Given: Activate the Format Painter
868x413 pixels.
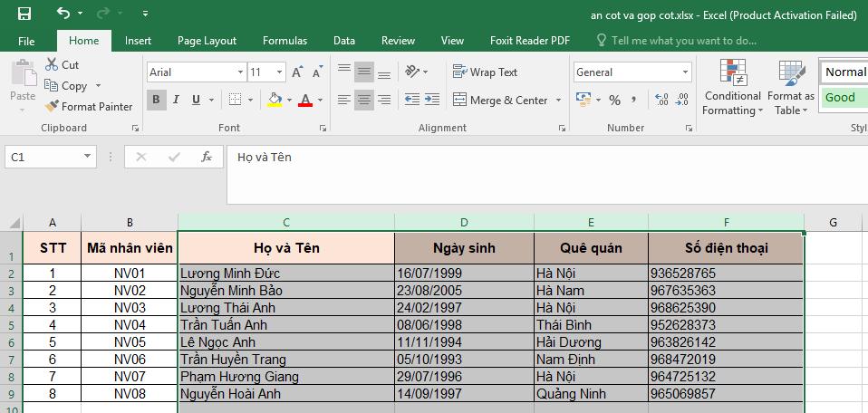Looking at the screenshot, I should (89, 106).
